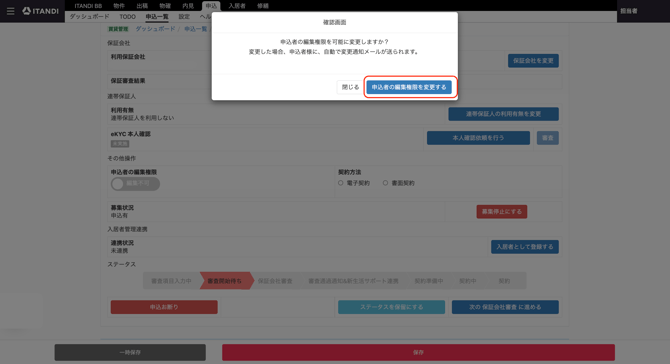Screen dimensions: 670x364
Task: Click the ステータスを保留にする button
Action: (391, 307)
